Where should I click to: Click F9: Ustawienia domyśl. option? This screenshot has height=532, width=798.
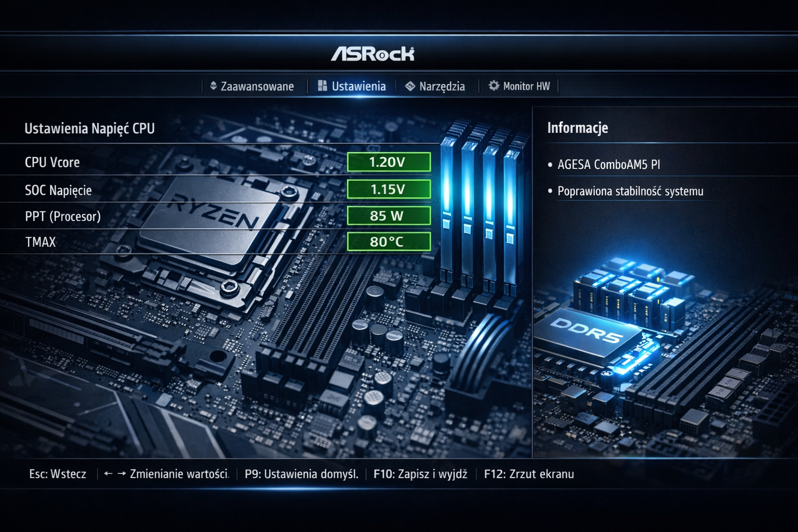click(x=301, y=474)
